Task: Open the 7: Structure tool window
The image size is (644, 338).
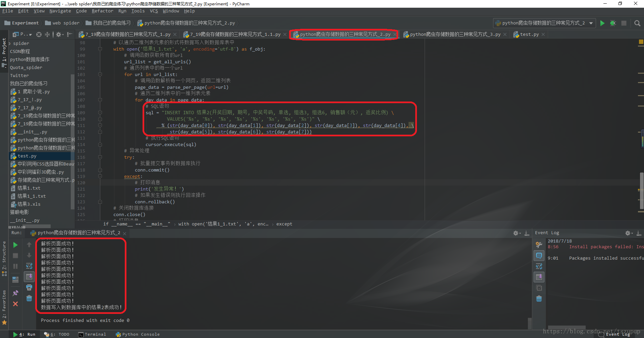Action: click(x=4, y=259)
